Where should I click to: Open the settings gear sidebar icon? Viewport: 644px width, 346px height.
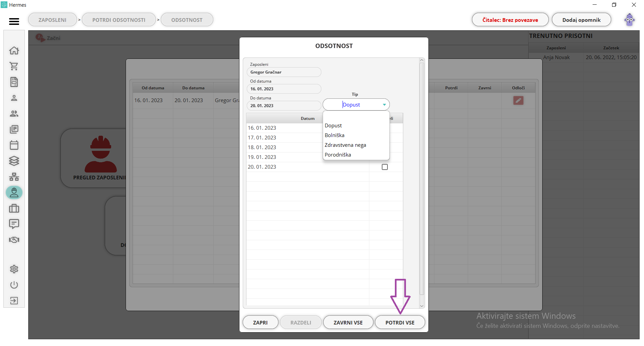(x=14, y=269)
